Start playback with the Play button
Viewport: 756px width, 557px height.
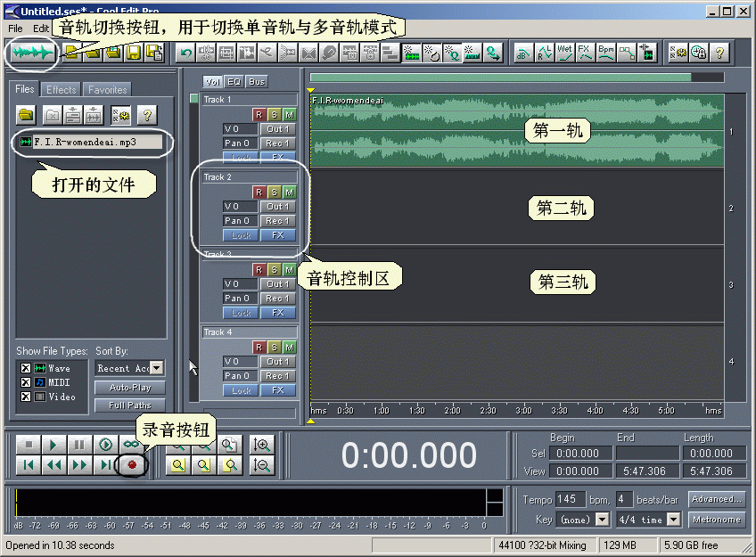(53, 444)
